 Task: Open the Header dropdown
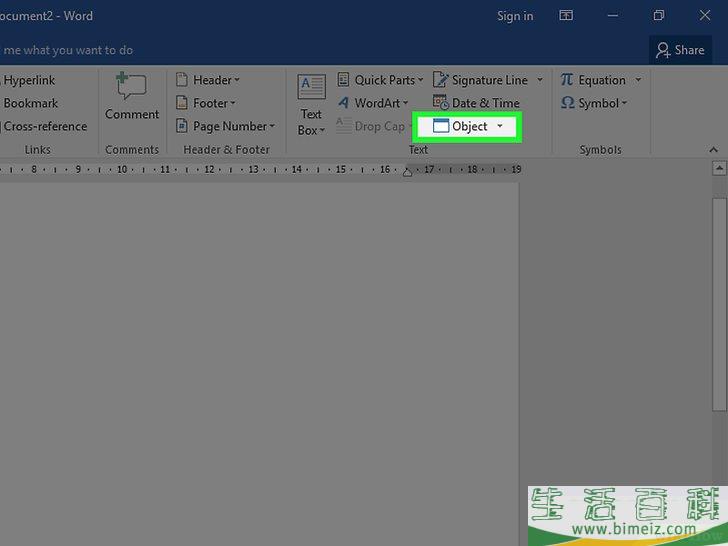point(209,80)
